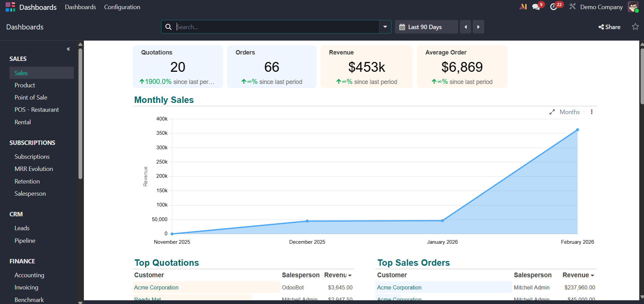
Task: Collapse the dashboards sidebar panel
Action: [68, 49]
